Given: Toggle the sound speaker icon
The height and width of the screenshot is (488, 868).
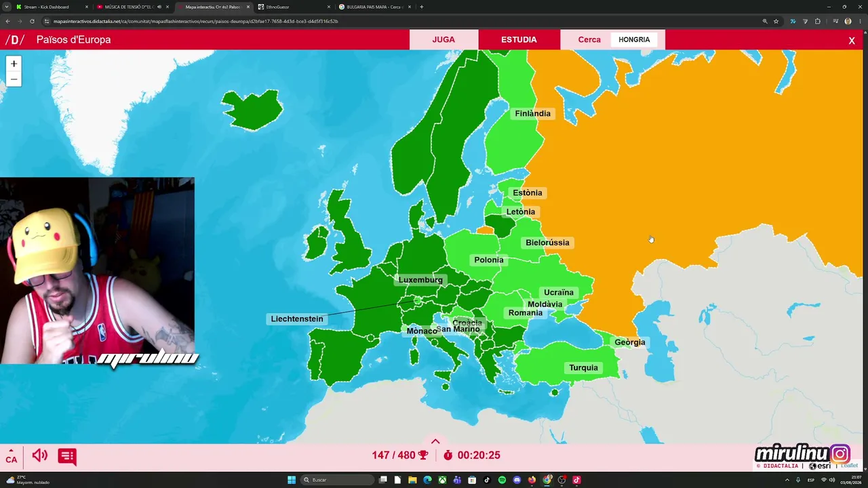Looking at the screenshot, I should [x=40, y=455].
